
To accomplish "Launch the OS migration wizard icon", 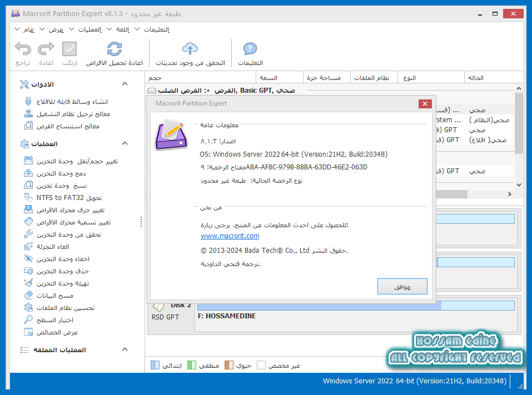I will coord(28,113).
